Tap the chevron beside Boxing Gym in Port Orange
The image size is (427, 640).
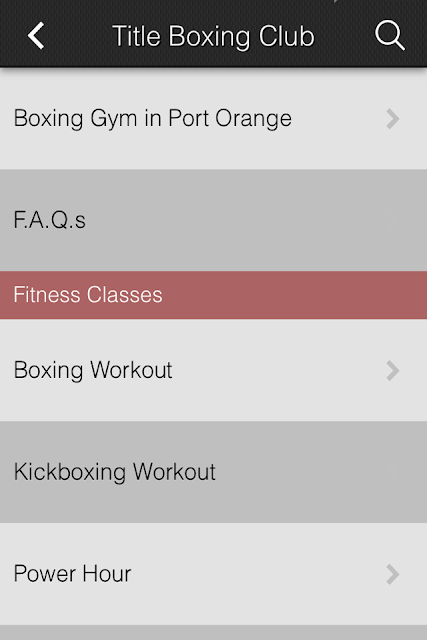[392, 119]
